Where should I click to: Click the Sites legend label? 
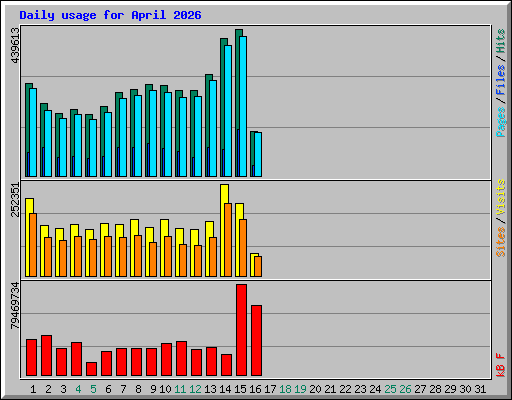501,242
